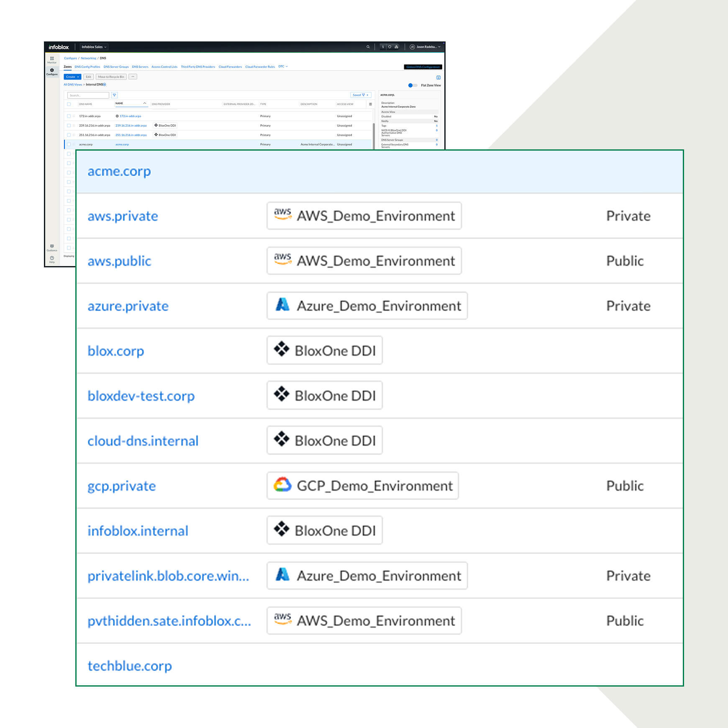Open the Internal DNS view selector icon
Viewport: 728px width, 728px height.
(x=105, y=85)
